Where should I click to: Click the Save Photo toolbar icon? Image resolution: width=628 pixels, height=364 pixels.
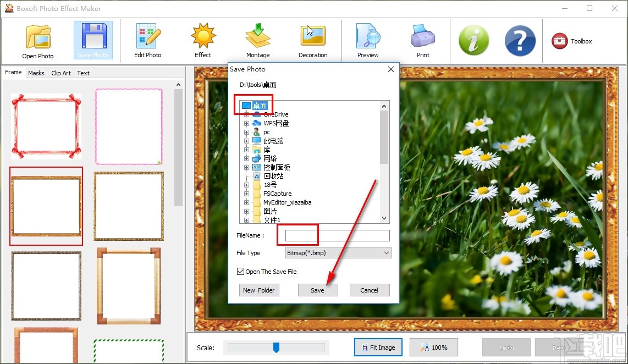coord(93,40)
